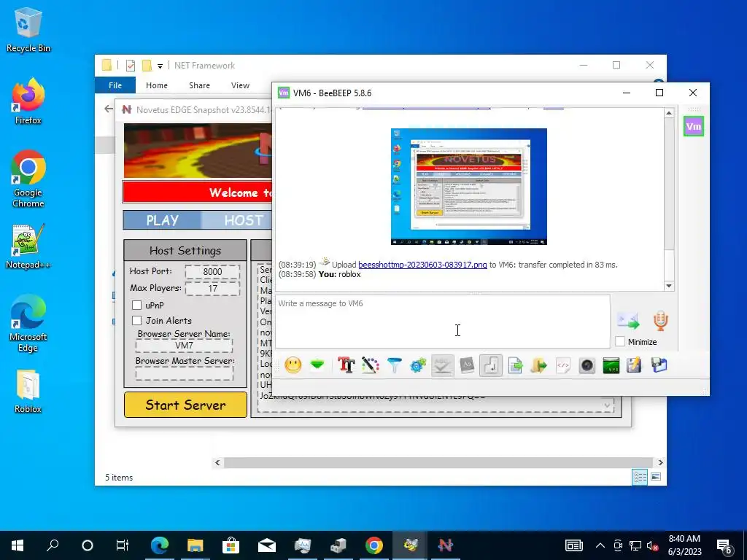
Task: Enable the Join Alerts checkbox in Novetus
Action: (136, 321)
